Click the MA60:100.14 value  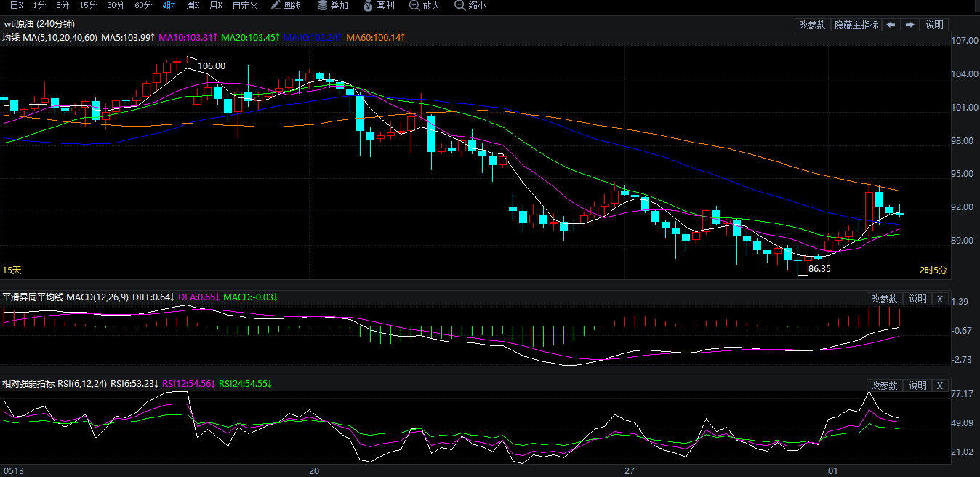pos(375,37)
